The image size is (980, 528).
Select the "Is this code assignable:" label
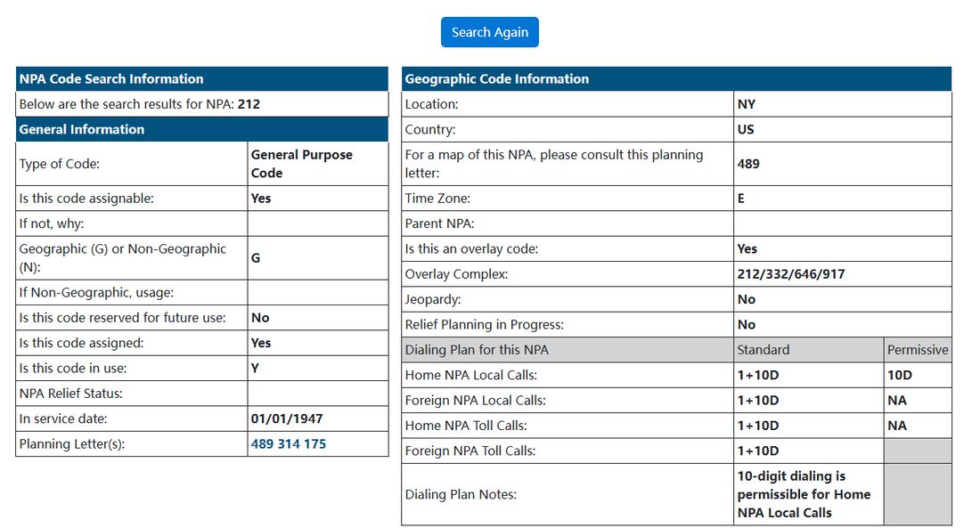[86, 198]
